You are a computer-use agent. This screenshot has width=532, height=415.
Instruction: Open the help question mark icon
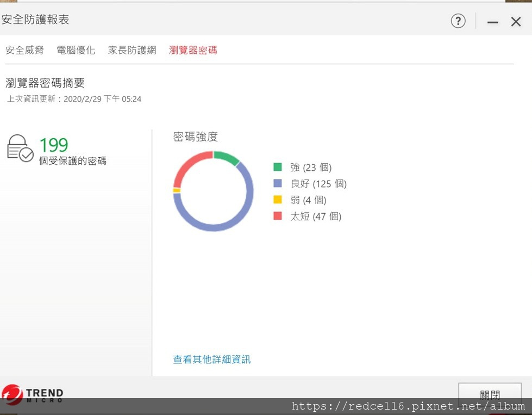(458, 21)
